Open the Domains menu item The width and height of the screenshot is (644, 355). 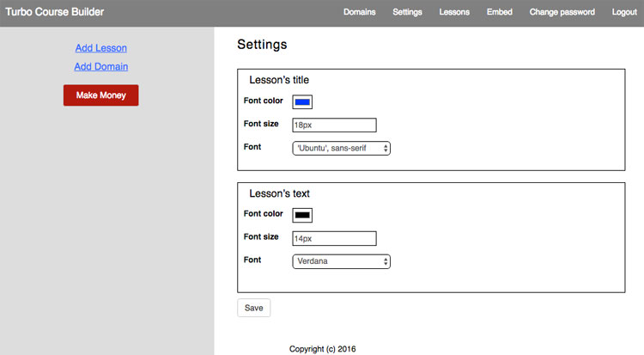[x=359, y=12]
